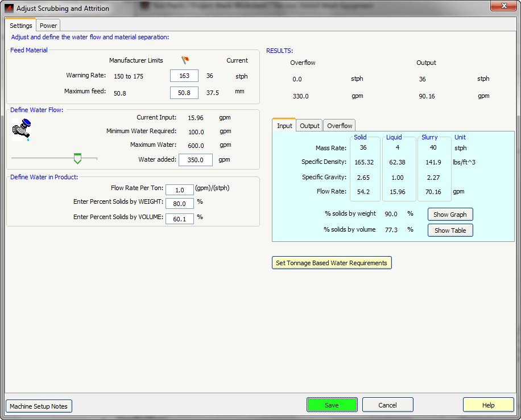Switch to the Power tab
The image size is (521, 420).
[x=48, y=26]
